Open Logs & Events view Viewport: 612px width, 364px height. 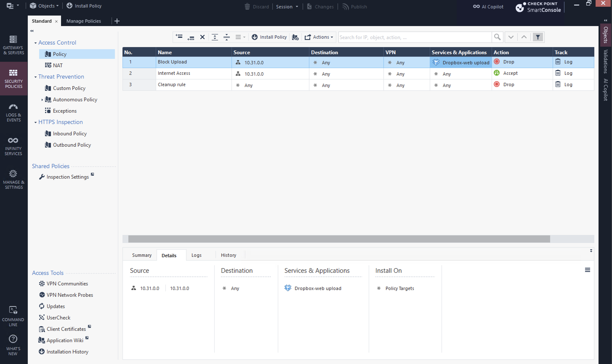point(13,113)
